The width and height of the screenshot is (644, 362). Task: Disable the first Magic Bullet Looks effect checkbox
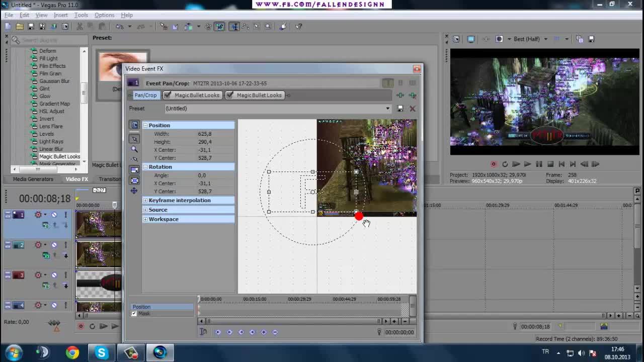pyautogui.click(x=168, y=95)
